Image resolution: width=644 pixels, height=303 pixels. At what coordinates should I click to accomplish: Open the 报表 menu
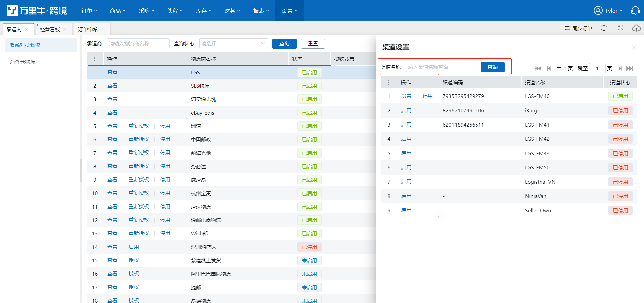(x=261, y=11)
